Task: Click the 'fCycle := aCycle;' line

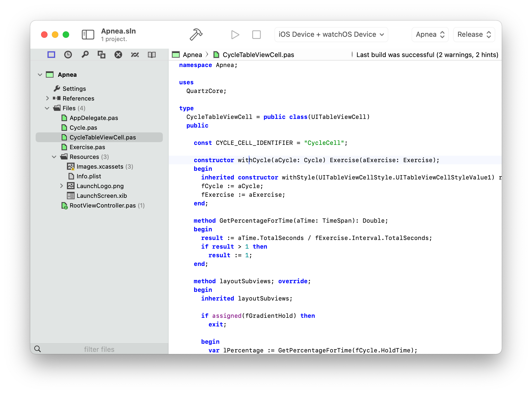Action: [232, 186]
